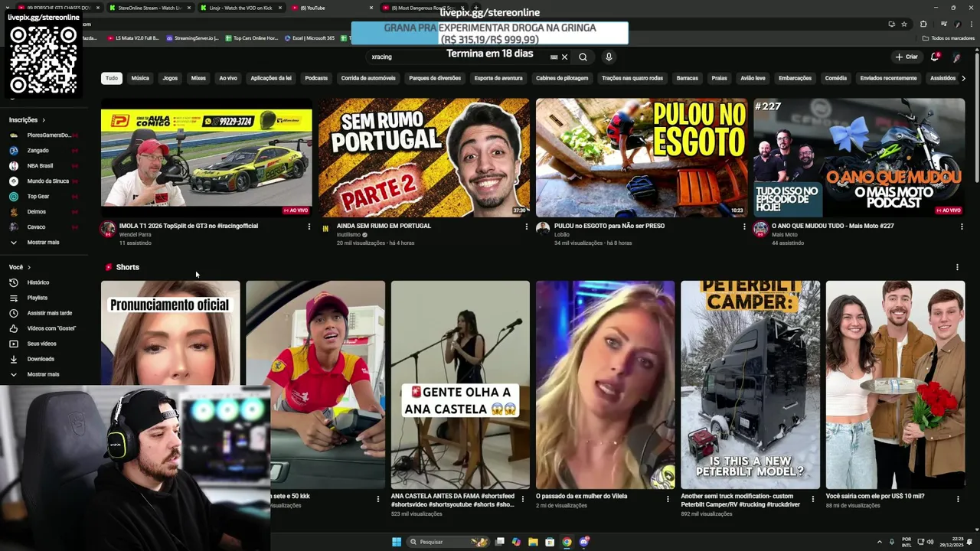The image size is (980, 551).
Task: Select the Ao vivo filter chip
Action: [x=228, y=78]
